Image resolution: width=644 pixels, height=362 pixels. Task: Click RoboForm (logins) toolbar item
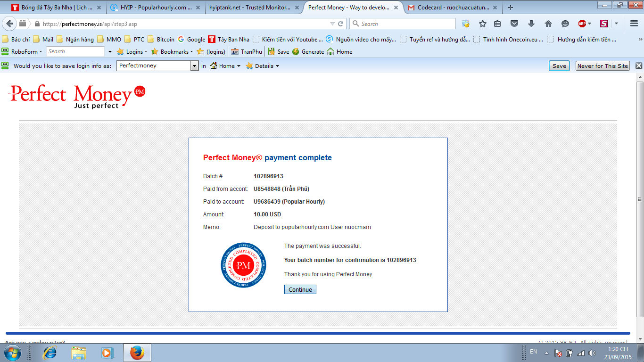[x=211, y=52]
